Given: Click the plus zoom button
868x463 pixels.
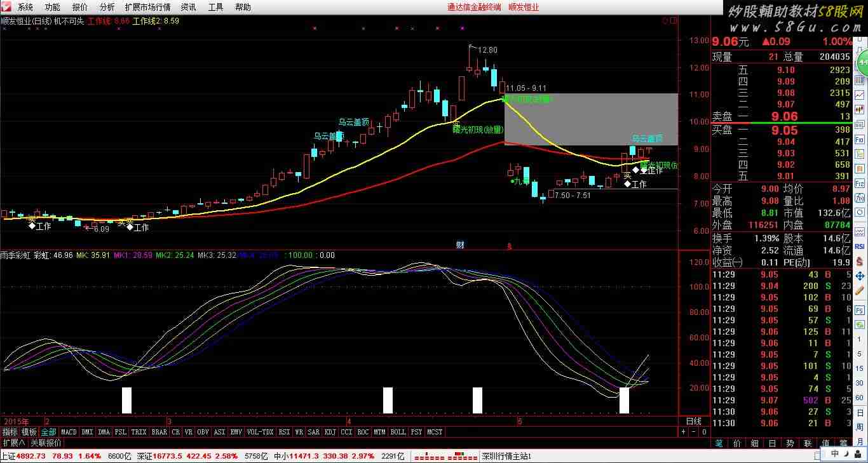Looking at the screenshot, I should point(684,432).
